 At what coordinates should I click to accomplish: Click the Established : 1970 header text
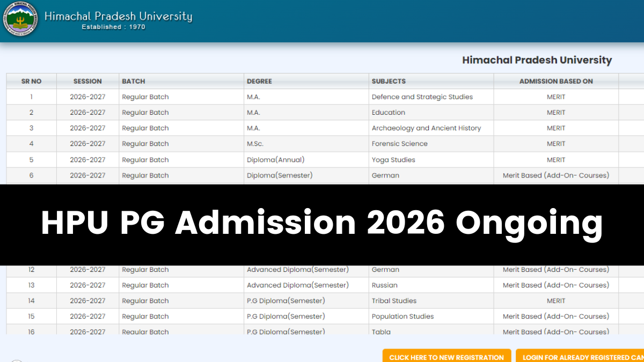coord(113,27)
